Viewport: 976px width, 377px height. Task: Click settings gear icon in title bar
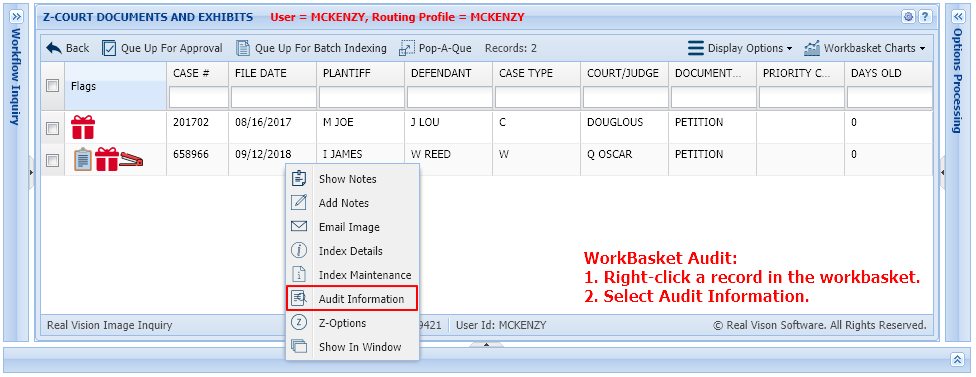[x=908, y=17]
